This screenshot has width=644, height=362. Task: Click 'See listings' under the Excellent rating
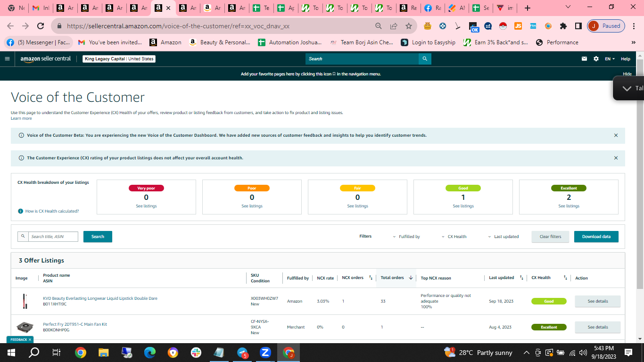coord(569,206)
